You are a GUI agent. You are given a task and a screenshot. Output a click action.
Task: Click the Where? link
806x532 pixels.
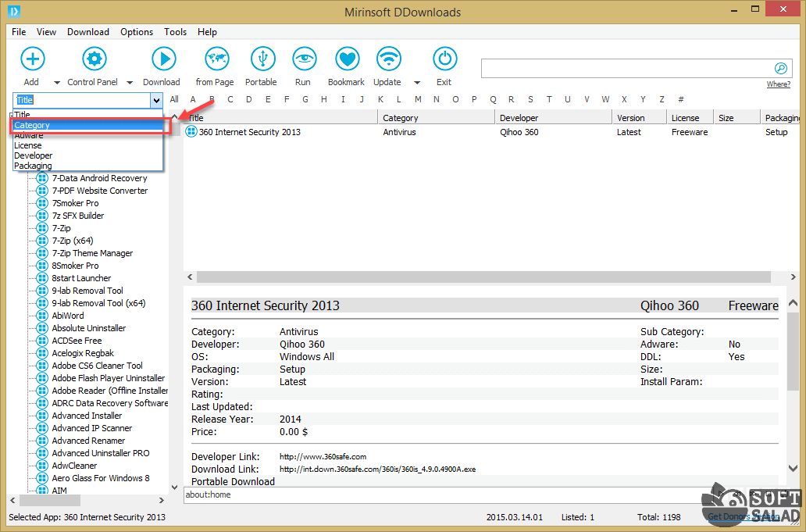click(778, 84)
